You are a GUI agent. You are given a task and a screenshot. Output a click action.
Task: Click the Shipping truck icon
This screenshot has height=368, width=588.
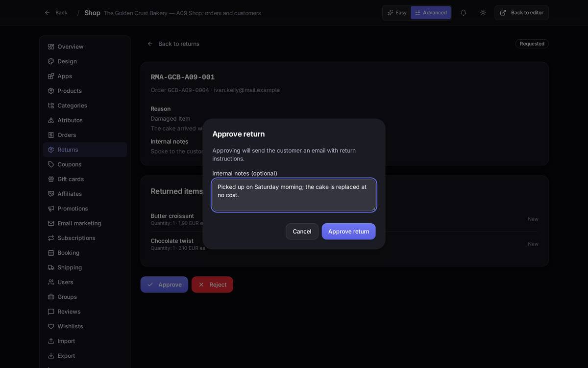pyautogui.click(x=51, y=267)
